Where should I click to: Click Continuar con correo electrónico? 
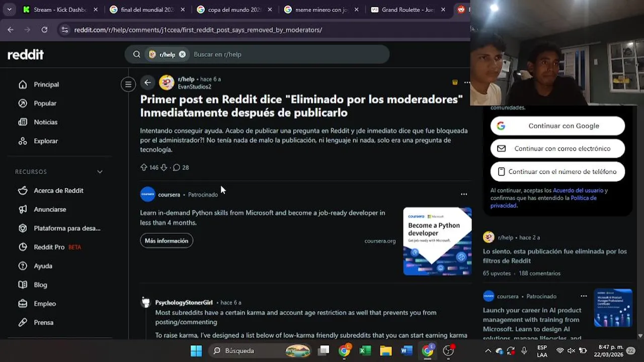[557, 148]
